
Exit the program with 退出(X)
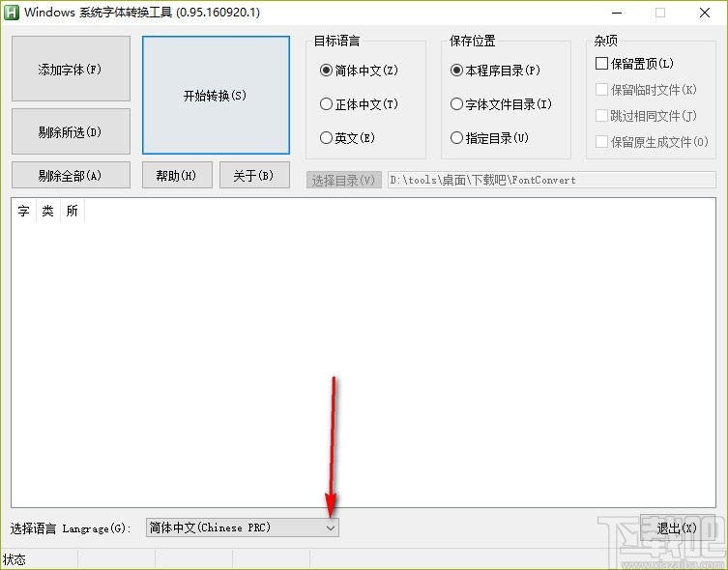678,527
